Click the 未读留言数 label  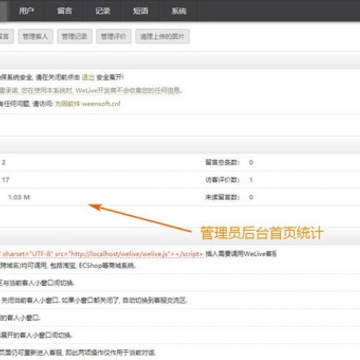pyautogui.click(x=222, y=197)
